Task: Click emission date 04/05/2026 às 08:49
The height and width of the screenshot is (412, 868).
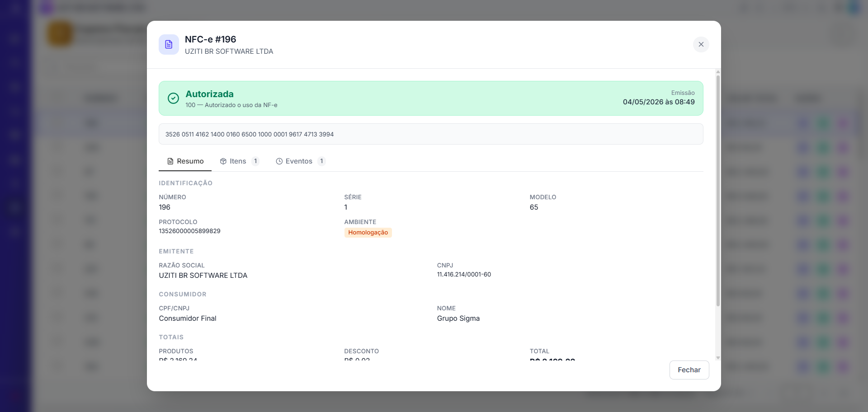Action: tap(659, 102)
